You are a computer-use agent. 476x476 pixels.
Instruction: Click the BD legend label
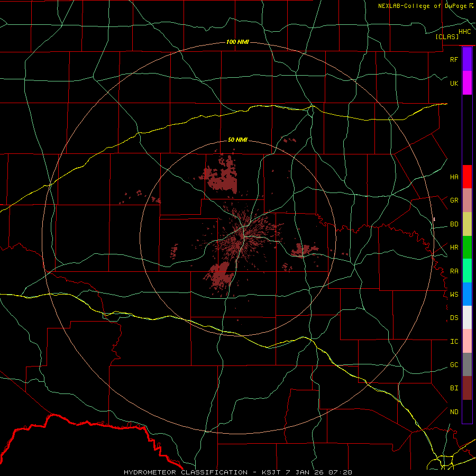pyautogui.click(x=454, y=224)
